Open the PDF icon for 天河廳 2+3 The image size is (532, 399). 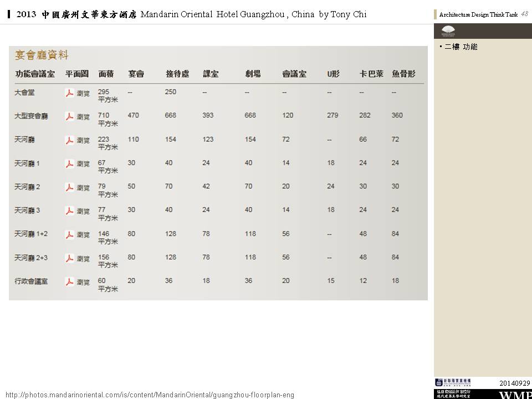pyautogui.click(x=69, y=258)
